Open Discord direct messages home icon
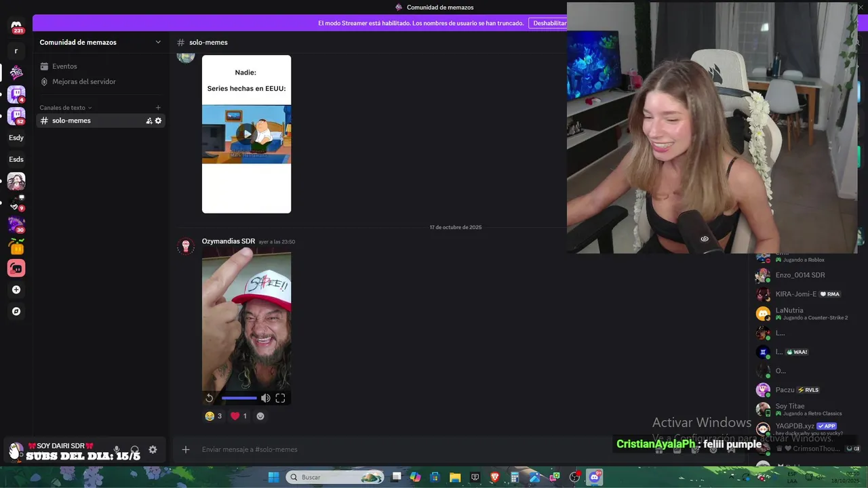868x488 pixels. tap(16, 26)
